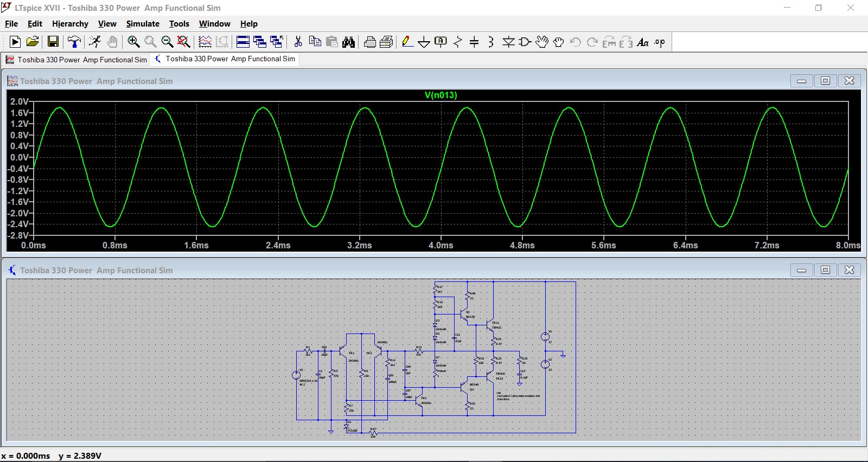The height and width of the screenshot is (462, 868).
Task: Click the V(n013) trace label
Action: (441, 95)
